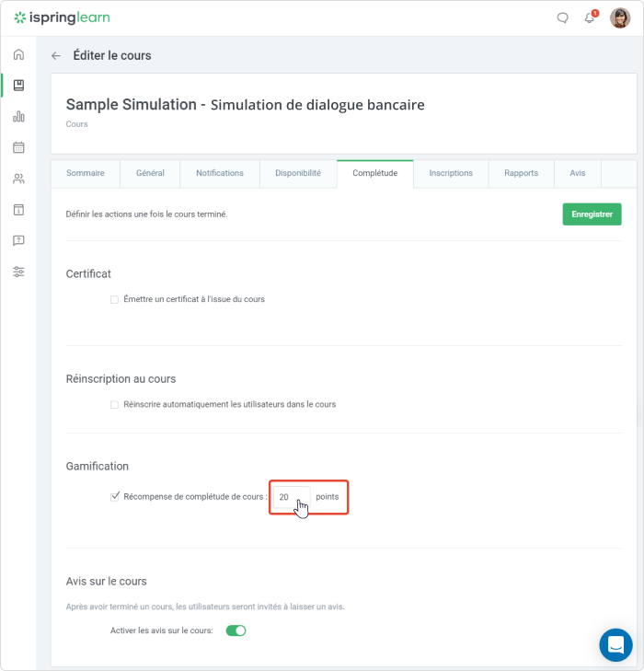Open the help question icon in sidebar
Viewport: 644px width, 671px height.
pyautogui.click(x=18, y=240)
